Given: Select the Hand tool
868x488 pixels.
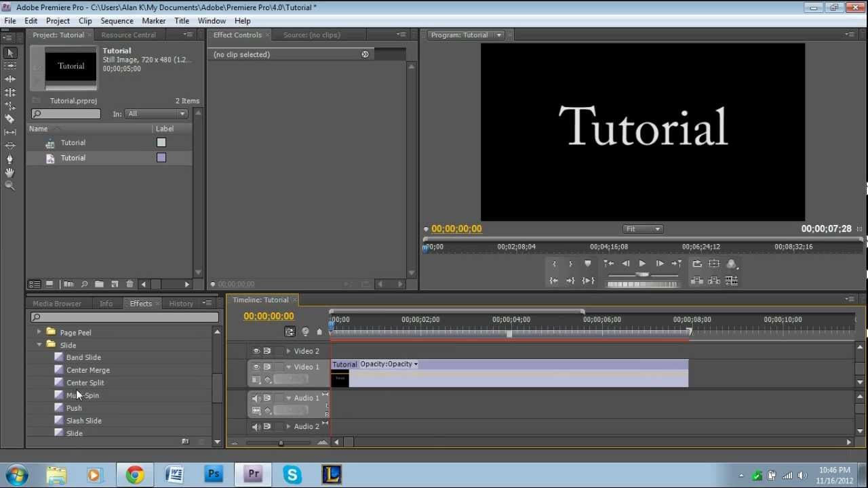Looking at the screenshot, I should pyautogui.click(x=10, y=172).
